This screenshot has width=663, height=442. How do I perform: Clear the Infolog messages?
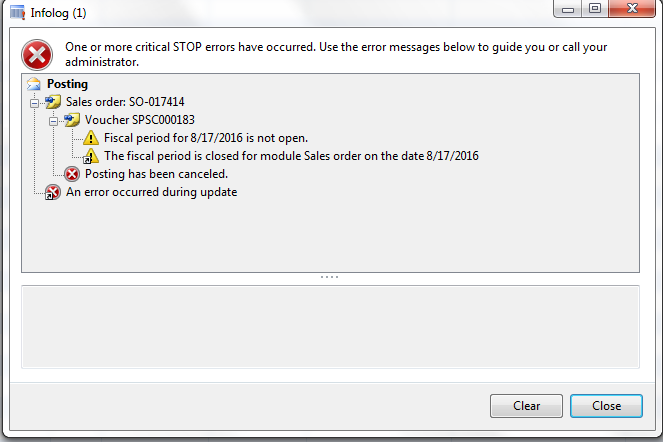coord(526,406)
